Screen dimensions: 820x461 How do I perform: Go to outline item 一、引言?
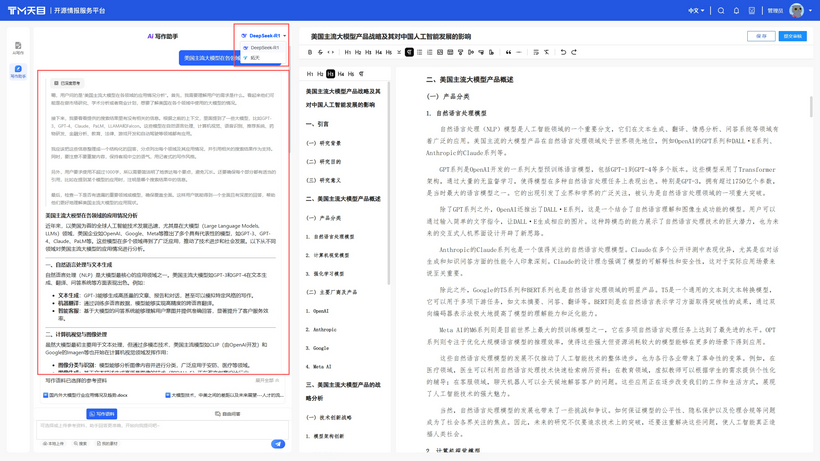point(317,124)
